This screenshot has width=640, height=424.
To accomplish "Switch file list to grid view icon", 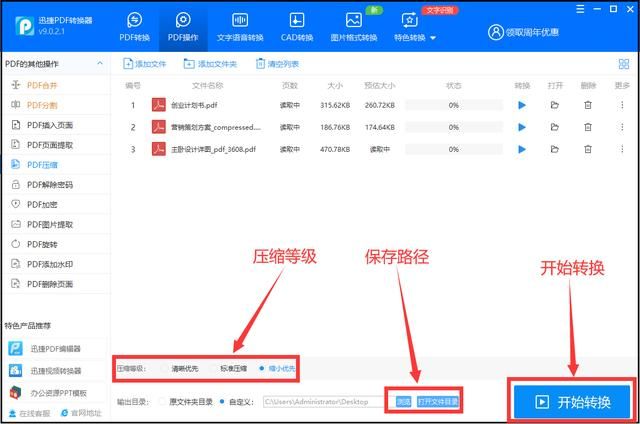I will [624, 64].
